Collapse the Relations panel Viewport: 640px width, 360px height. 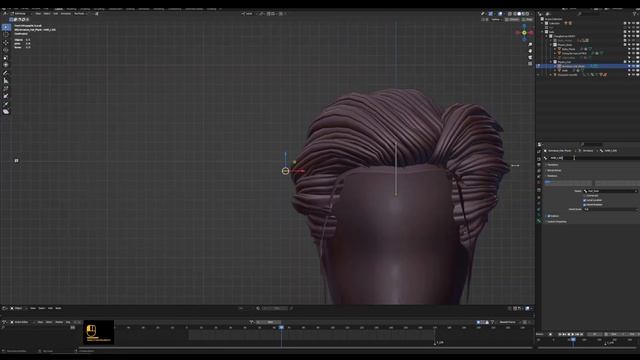(x=552, y=176)
